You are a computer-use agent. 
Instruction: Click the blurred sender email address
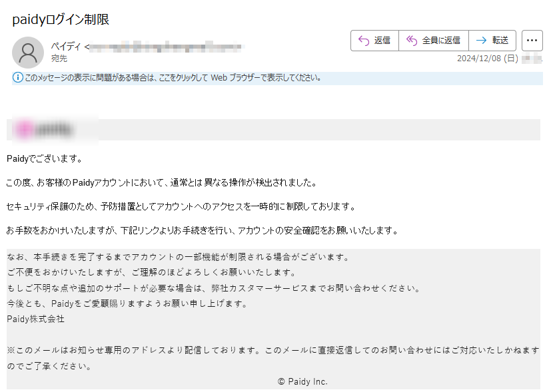click(165, 46)
